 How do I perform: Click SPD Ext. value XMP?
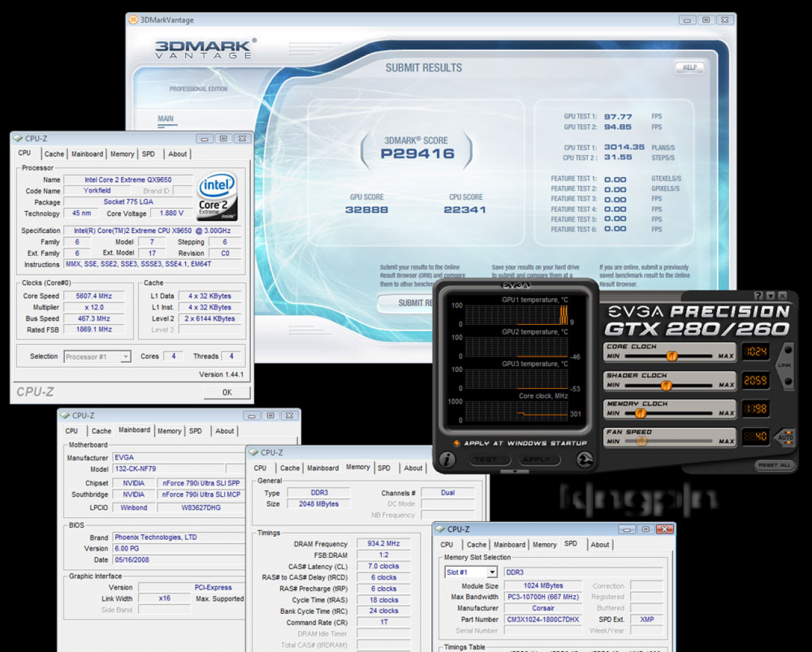click(x=646, y=620)
